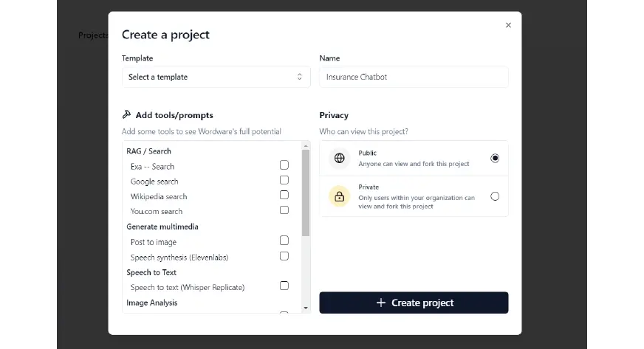
Task: Click the hammer icon next to Add tools/prompts
Action: coord(126,114)
